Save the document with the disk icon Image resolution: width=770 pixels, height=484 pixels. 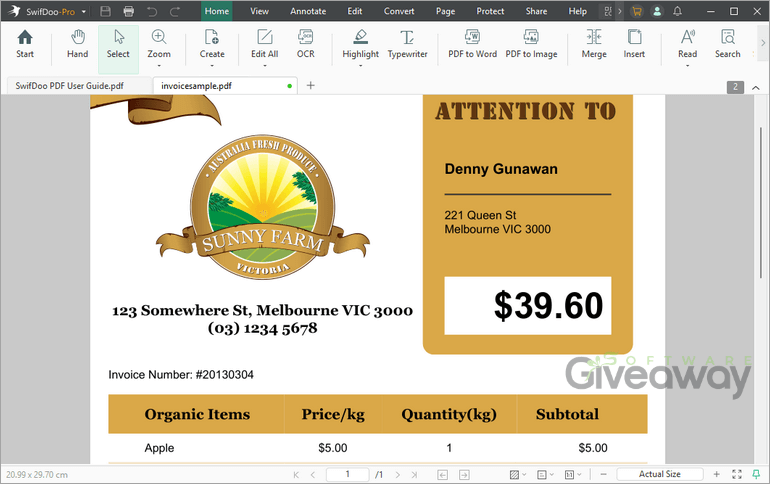(x=105, y=11)
